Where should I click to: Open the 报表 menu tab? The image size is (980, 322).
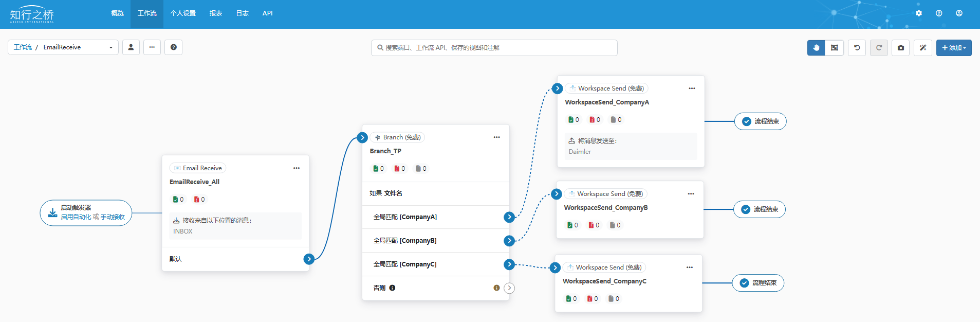[x=216, y=13]
